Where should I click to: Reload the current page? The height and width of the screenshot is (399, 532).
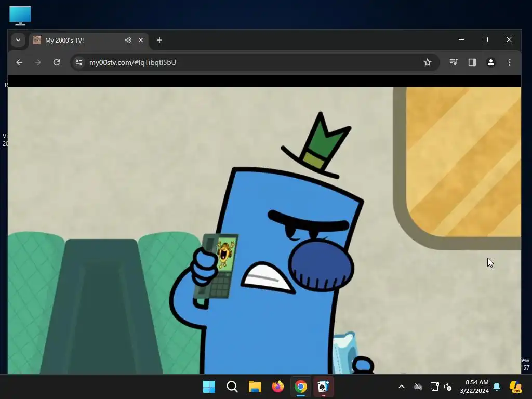coord(57,62)
